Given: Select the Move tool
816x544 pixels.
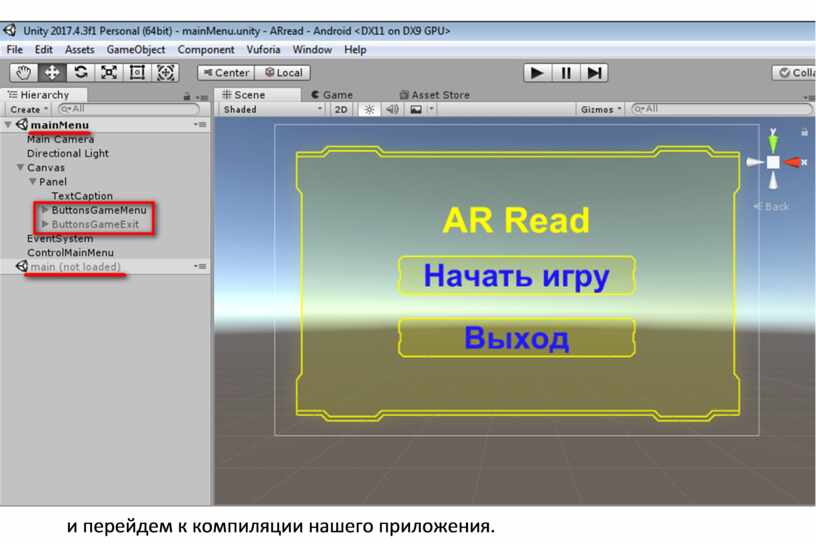Looking at the screenshot, I should (x=52, y=72).
